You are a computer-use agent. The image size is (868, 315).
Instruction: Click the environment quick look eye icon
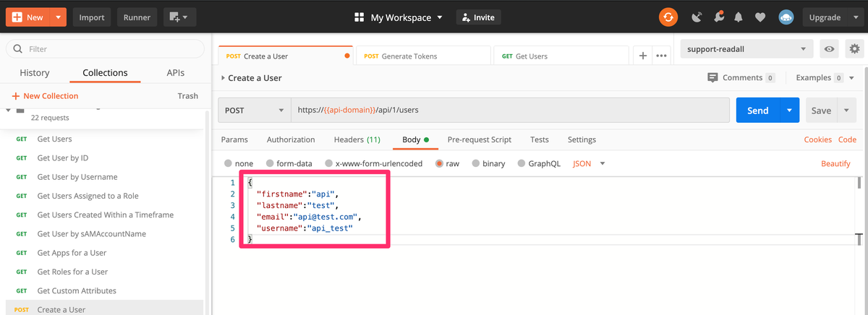830,49
